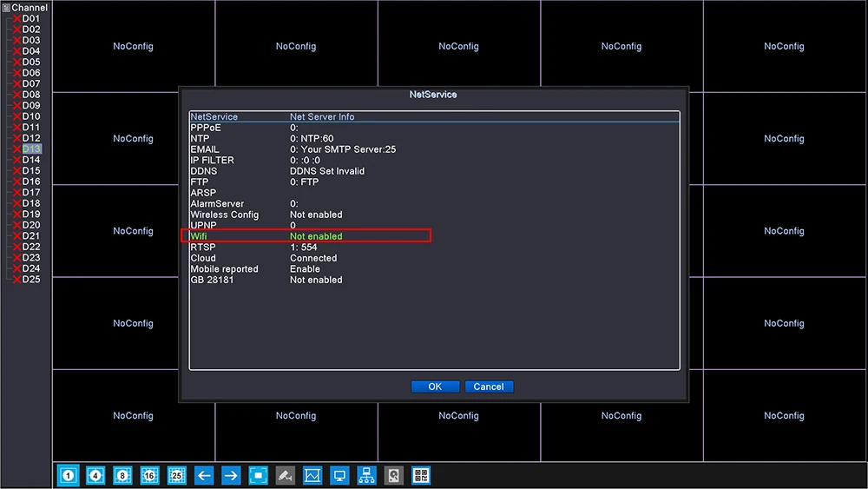Select channel D08 in tree
This screenshot has width=868, height=489.
pyautogui.click(x=31, y=95)
